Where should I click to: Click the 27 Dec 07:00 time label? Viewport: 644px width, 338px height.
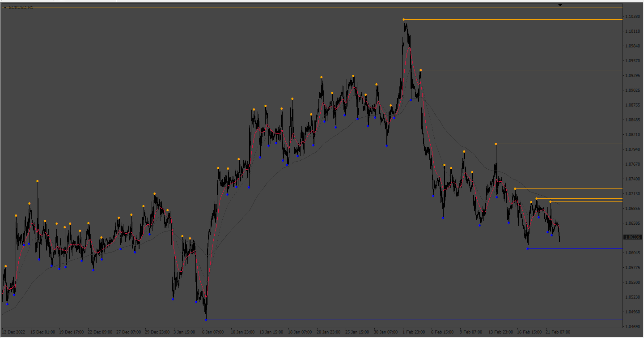pos(129,333)
